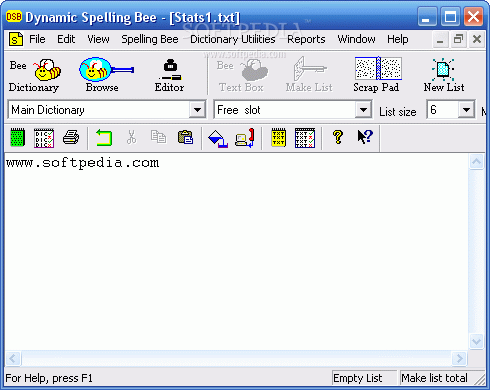Screen dimensions: 490x390
Task: Click the yellow question mark help icon
Action: (338, 137)
